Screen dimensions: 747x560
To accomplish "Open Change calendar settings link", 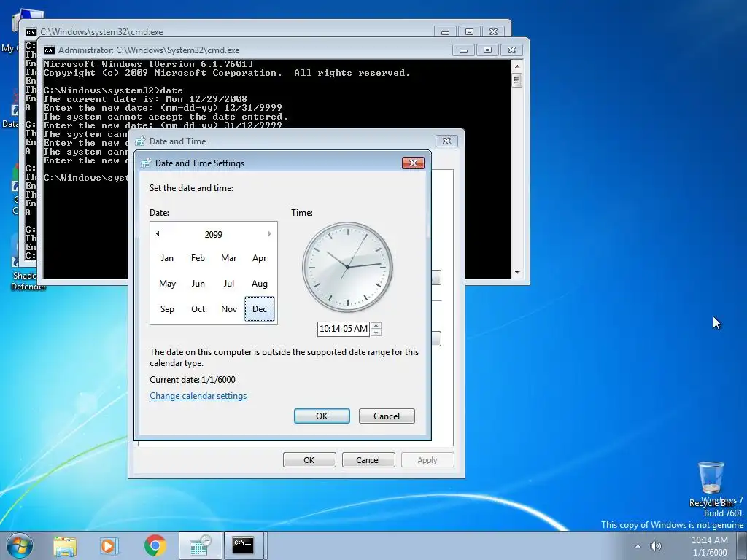I will pyautogui.click(x=198, y=396).
